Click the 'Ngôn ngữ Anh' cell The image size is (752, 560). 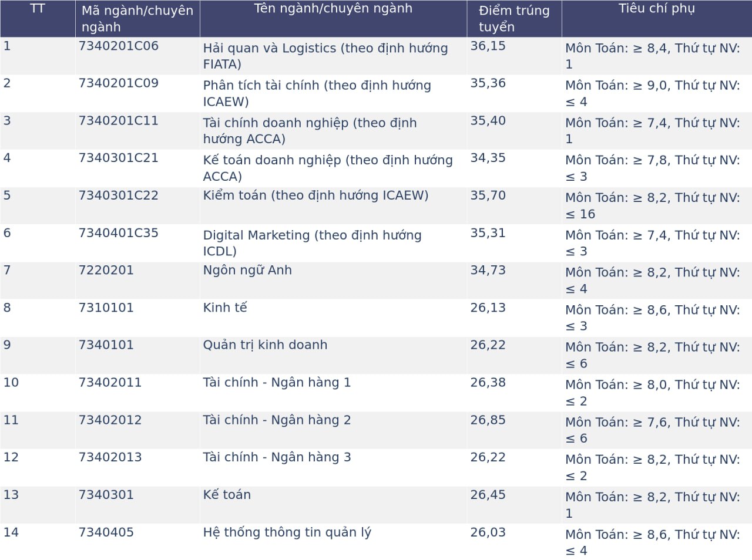click(247, 271)
